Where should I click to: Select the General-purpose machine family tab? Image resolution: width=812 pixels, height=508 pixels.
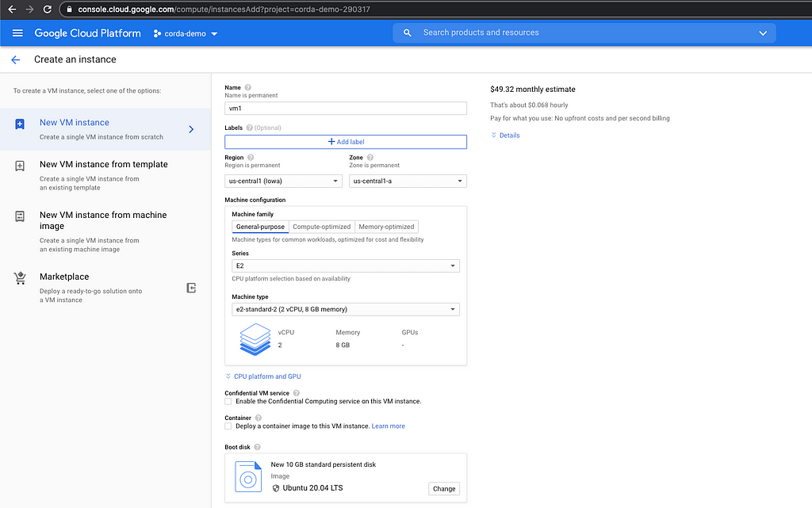pos(260,227)
